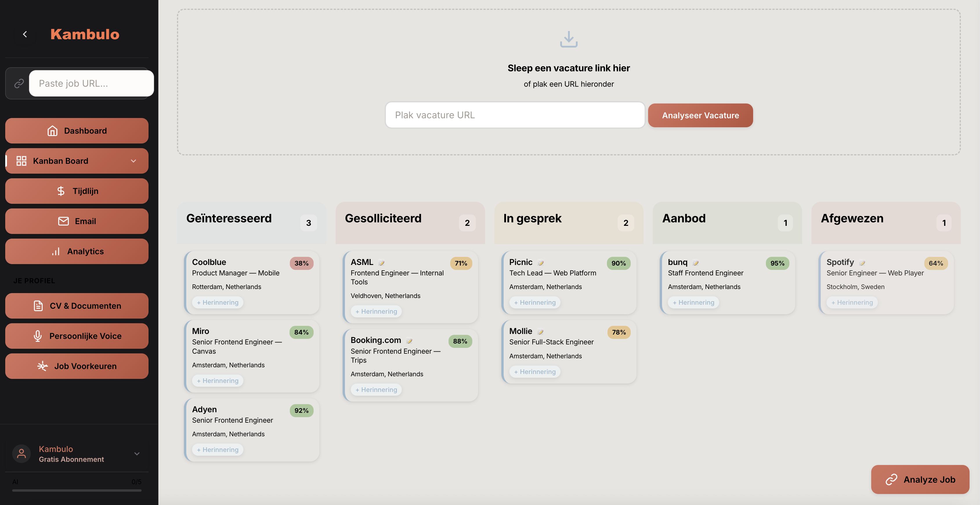Click 'Staff Frontend Engineer' text
Viewport: 980px width, 505px height.
click(x=705, y=273)
